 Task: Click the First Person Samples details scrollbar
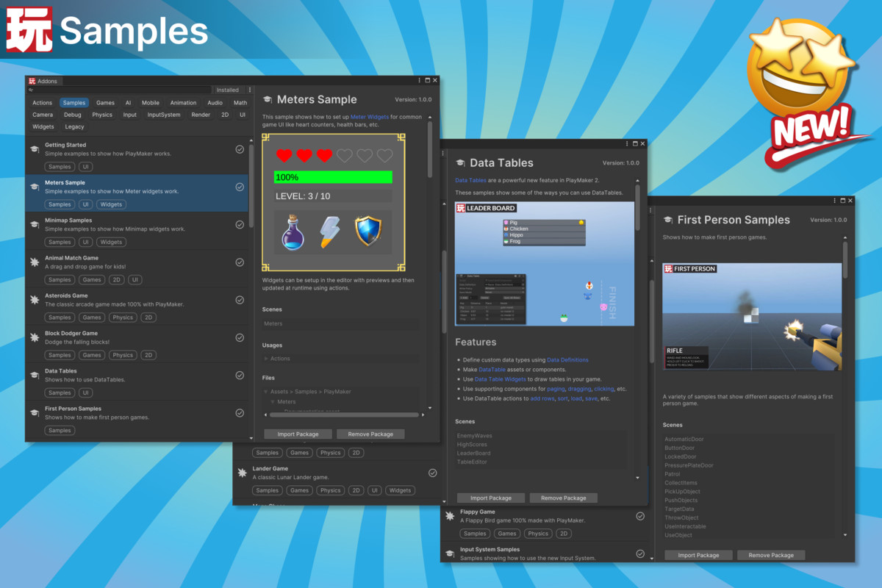point(845,260)
